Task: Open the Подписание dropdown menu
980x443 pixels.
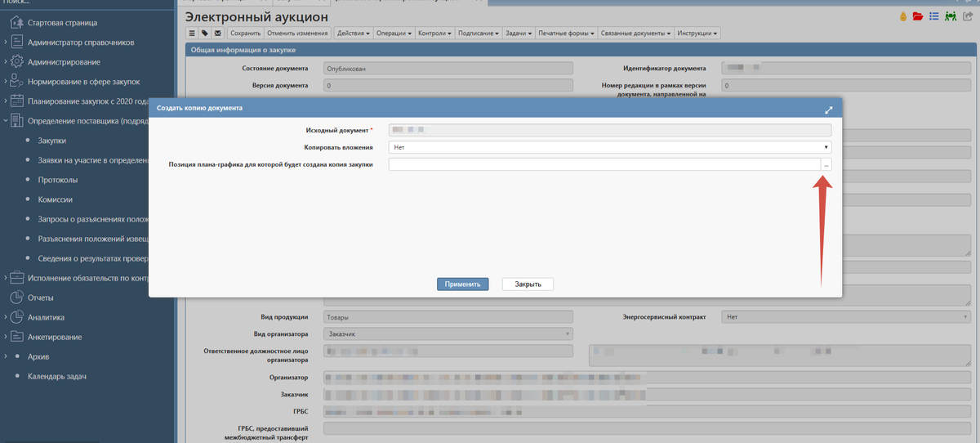Action: pyautogui.click(x=479, y=34)
